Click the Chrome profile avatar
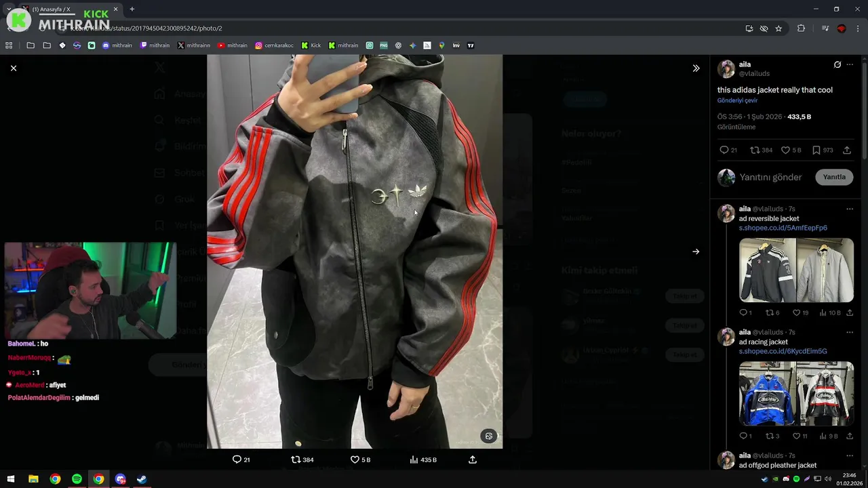868x488 pixels. 842,28
